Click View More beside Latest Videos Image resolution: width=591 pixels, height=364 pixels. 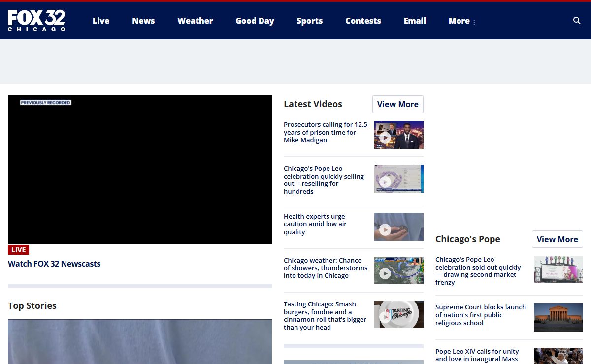tap(397, 104)
